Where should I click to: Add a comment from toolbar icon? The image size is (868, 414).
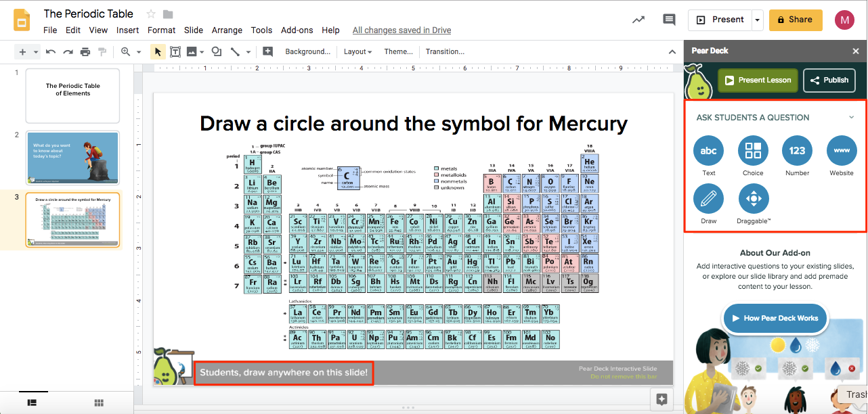click(x=268, y=51)
